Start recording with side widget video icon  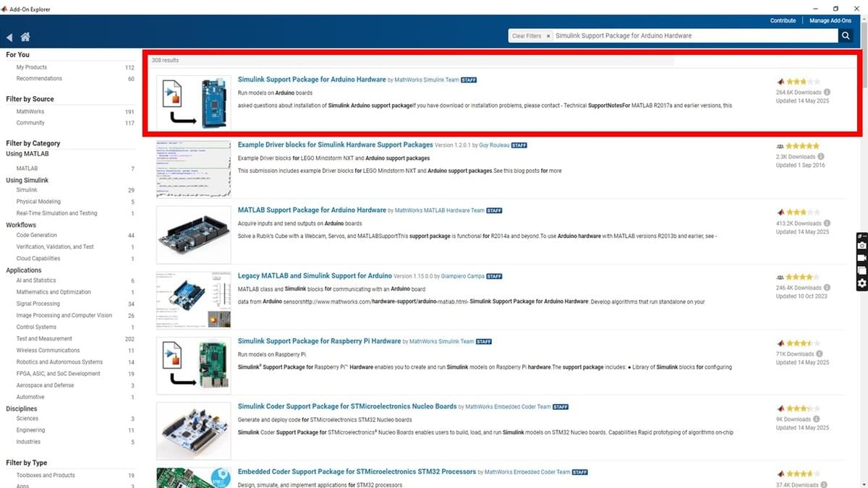862,258
